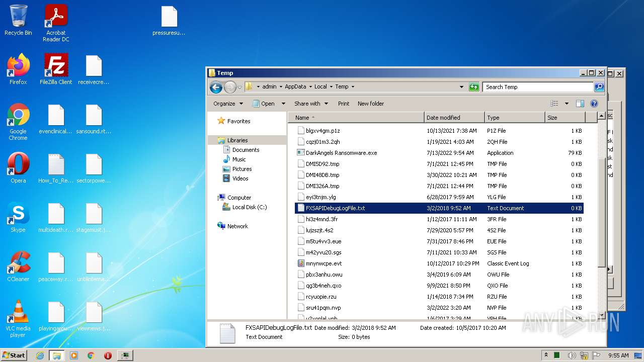This screenshot has width=644, height=362.
Task: Expand the recent pages dropdown arrow
Action: (239, 87)
